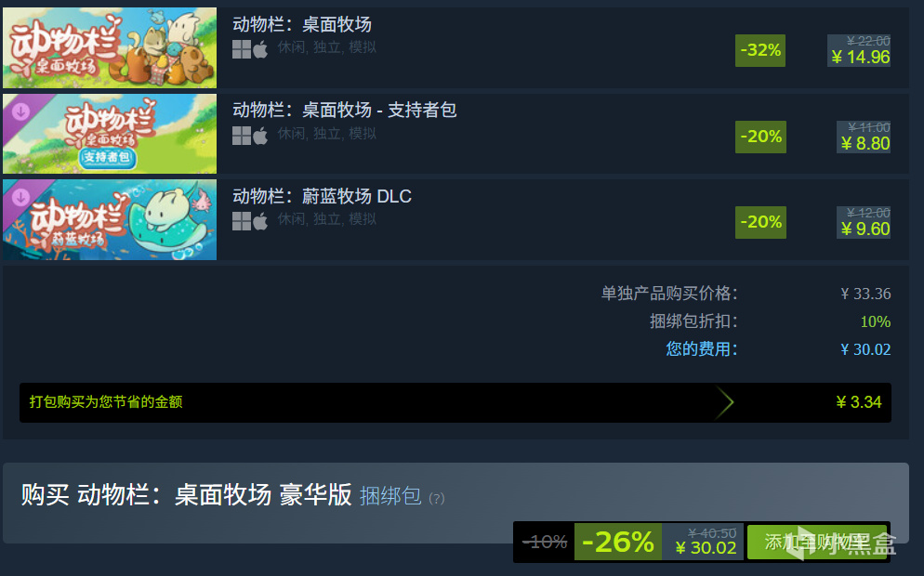924x576 pixels.
Task: Click the -26% bundle discount badge
Action: (618, 542)
